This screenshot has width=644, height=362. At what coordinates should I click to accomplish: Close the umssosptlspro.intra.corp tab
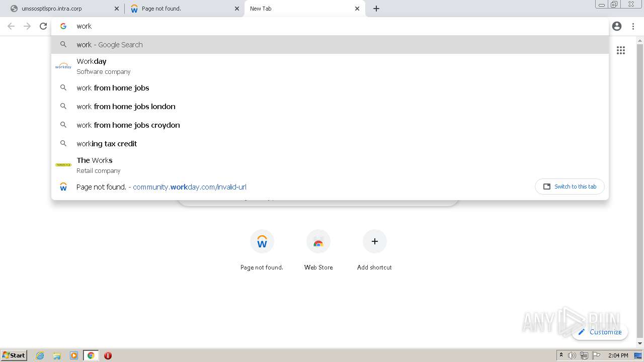click(x=117, y=9)
